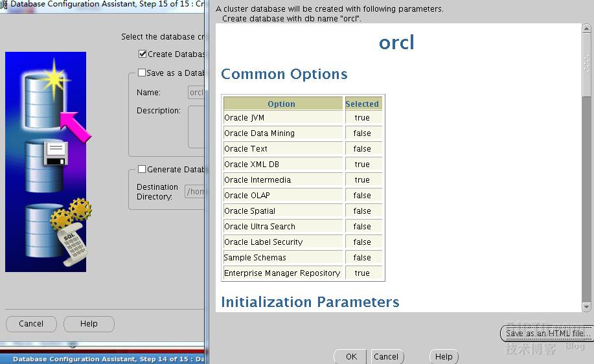Click the window title bar icon
Viewport: 594px width, 364px height.
pos(3,5)
